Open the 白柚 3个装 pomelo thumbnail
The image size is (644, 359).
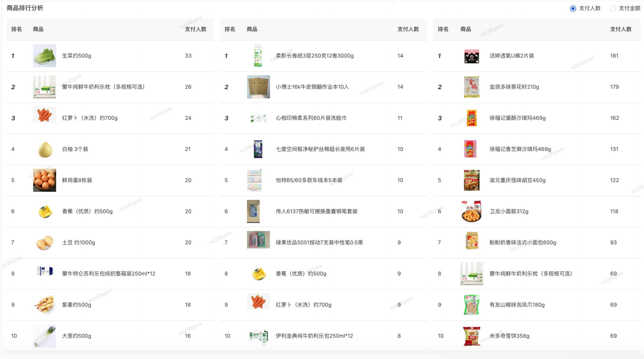45,149
